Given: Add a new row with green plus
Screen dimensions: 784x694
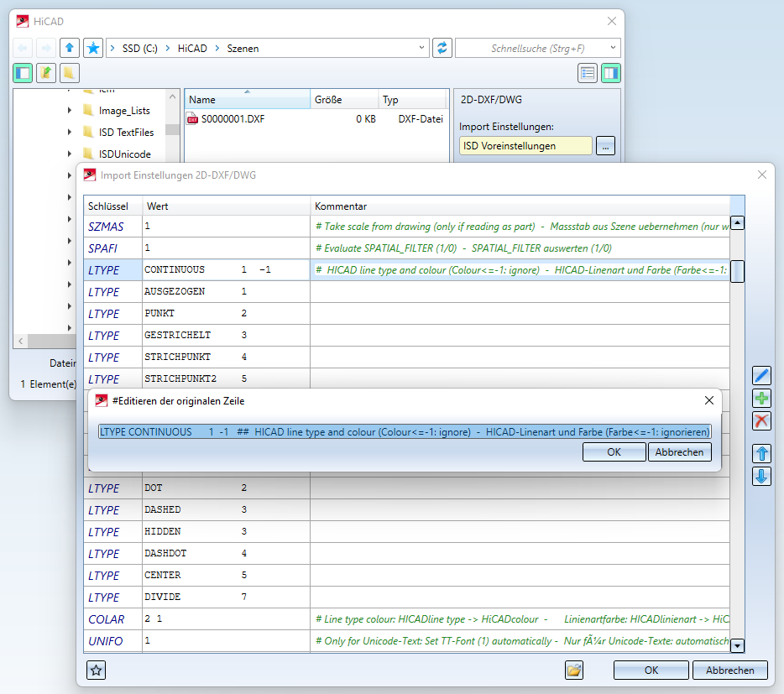Looking at the screenshot, I should (761, 399).
